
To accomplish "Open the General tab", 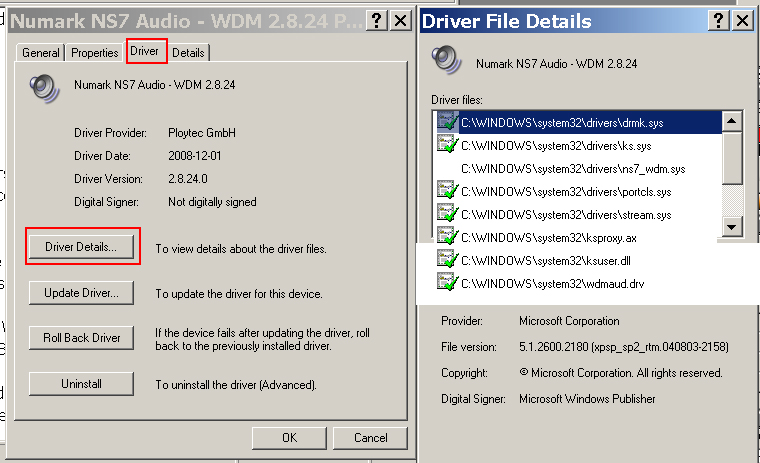I will [41, 53].
